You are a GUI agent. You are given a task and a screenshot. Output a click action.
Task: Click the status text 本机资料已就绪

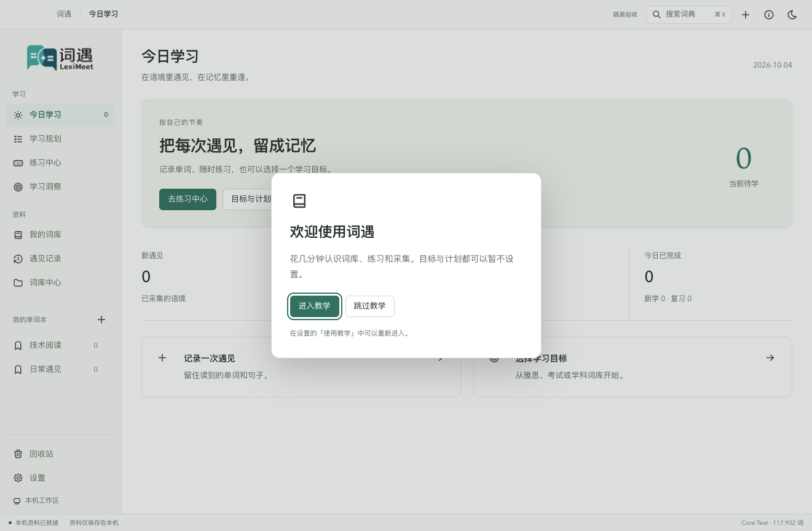click(x=36, y=523)
